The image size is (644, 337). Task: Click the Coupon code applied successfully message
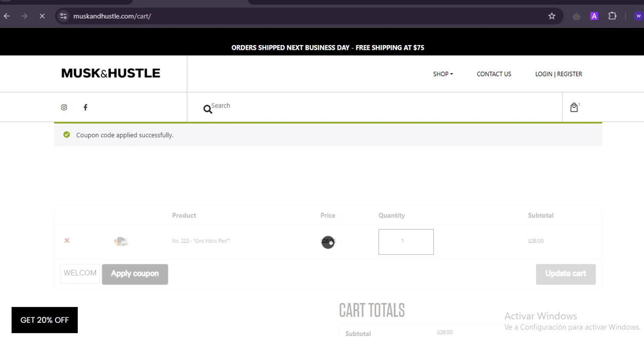coord(125,135)
